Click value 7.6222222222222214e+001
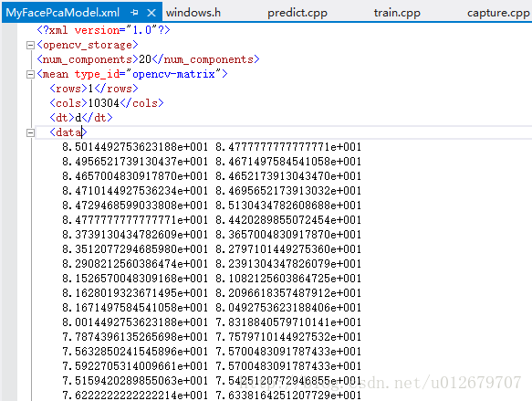 135,396
